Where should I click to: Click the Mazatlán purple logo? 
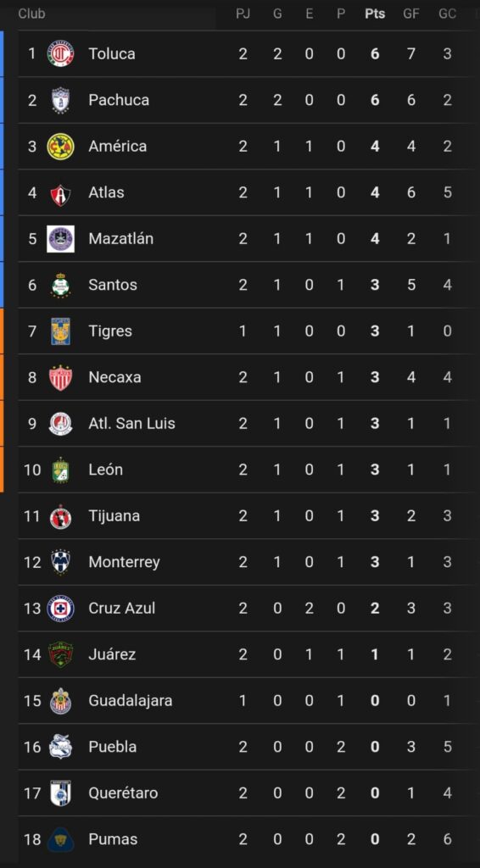tap(60, 238)
